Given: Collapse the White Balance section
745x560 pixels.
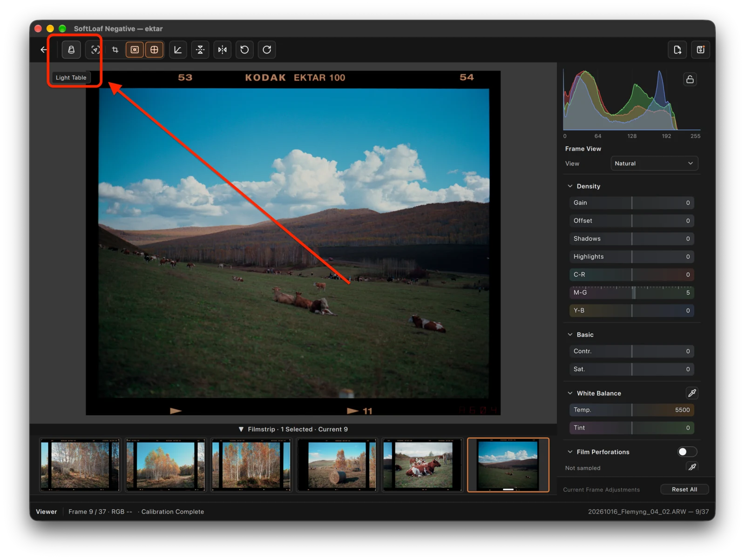Looking at the screenshot, I should click(x=570, y=393).
